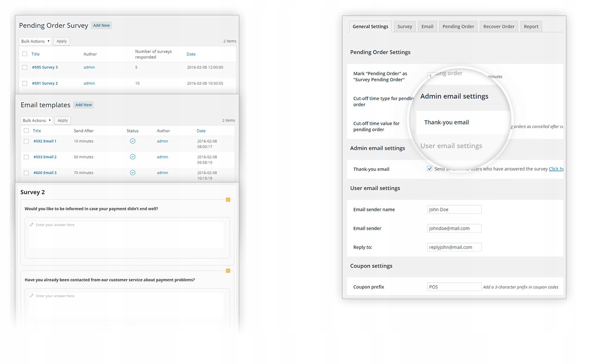Viewport: 592px width, 364px height.
Task: Open Bulk Actions dropdown in Pending Order Survey
Action: 35,41
